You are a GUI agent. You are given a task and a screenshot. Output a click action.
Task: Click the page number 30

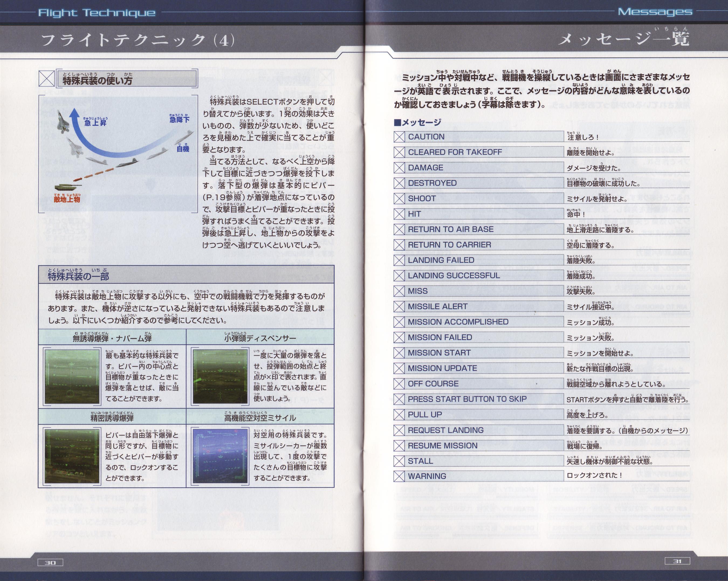pyautogui.click(x=50, y=562)
